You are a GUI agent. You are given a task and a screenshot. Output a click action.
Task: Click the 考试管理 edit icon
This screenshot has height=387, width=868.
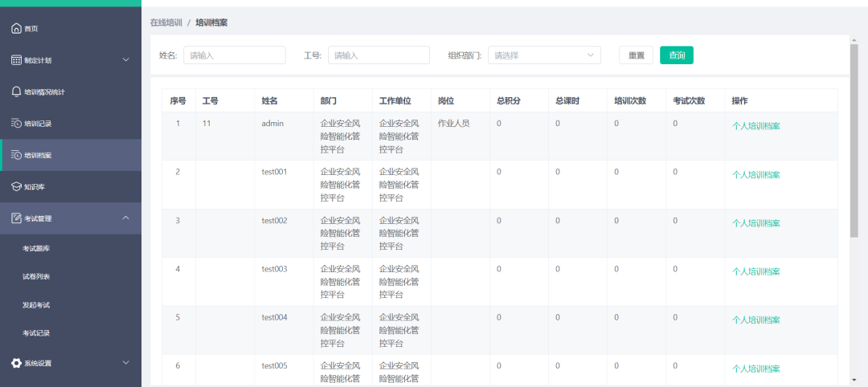16,218
